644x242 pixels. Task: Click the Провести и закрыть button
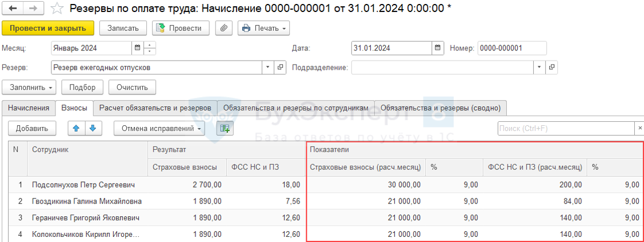tap(48, 29)
